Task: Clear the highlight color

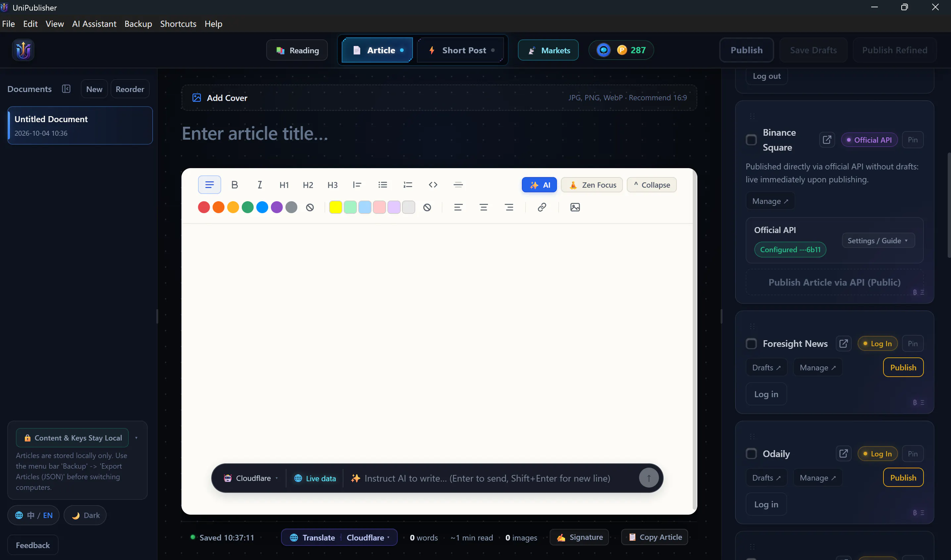Action: 427,208
